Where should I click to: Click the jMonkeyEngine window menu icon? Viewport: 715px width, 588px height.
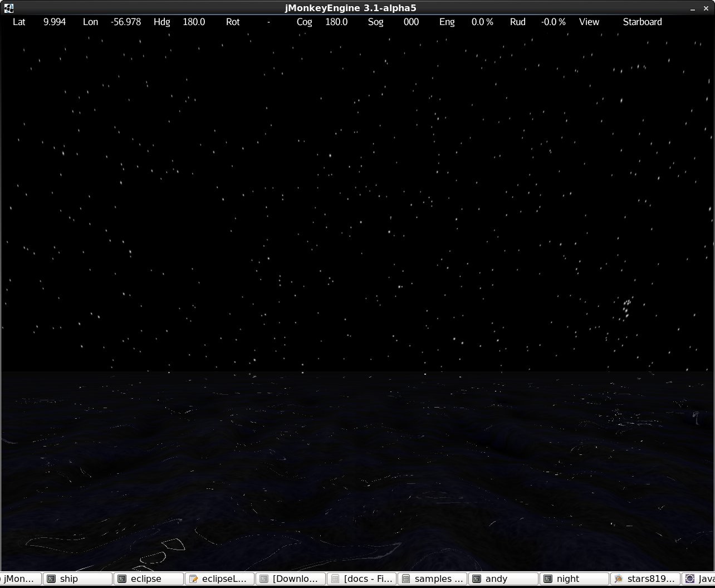(8, 8)
